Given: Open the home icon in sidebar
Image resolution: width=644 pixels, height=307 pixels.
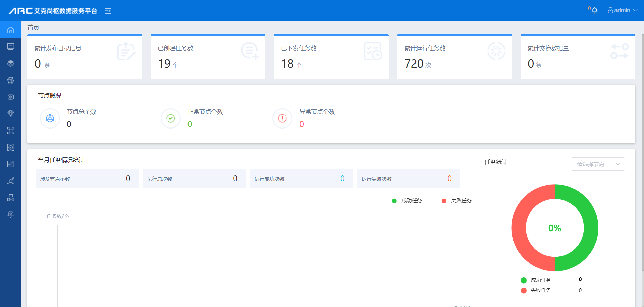Looking at the screenshot, I should click(x=11, y=30).
